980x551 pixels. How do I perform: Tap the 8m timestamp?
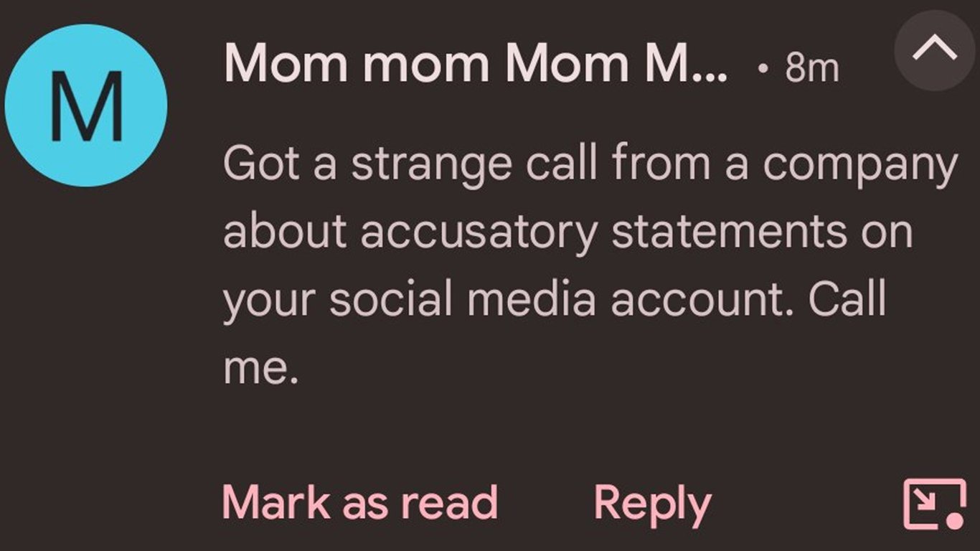pyautogui.click(x=811, y=68)
